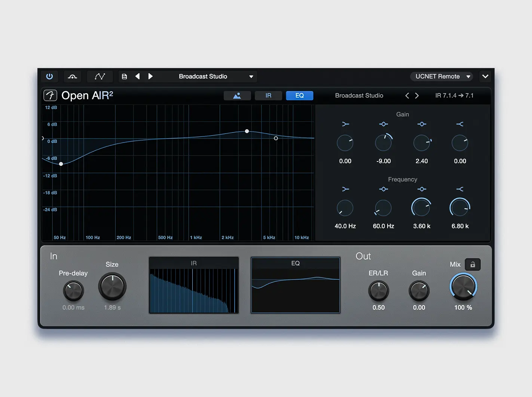Toggle the plugin power button
Viewport: 532px width, 397px height.
pos(50,76)
